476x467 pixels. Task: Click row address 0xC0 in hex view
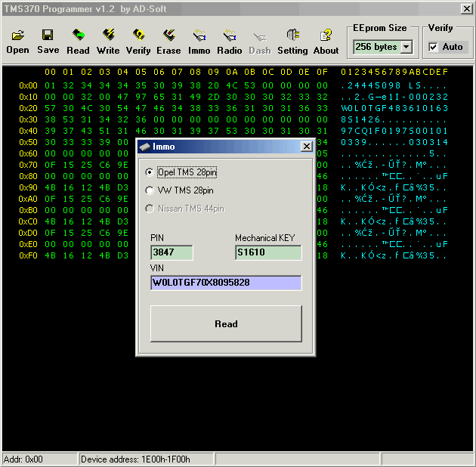coord(28,221)
